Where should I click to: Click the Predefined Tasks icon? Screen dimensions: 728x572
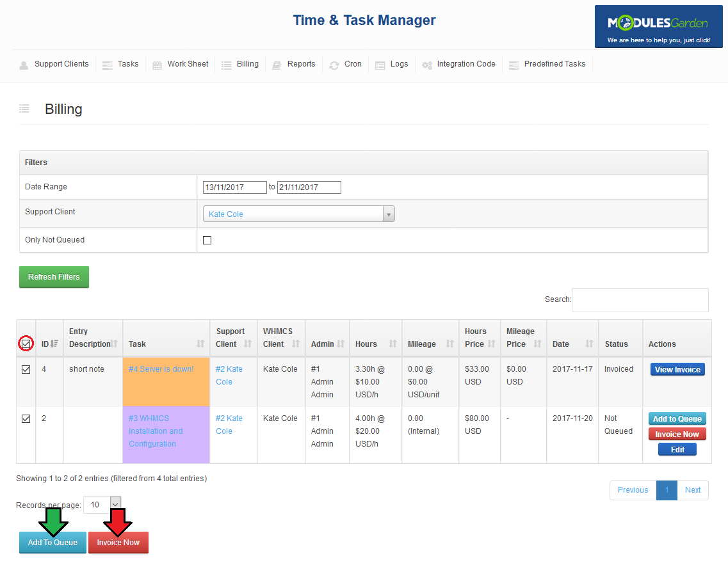point(514,65)
